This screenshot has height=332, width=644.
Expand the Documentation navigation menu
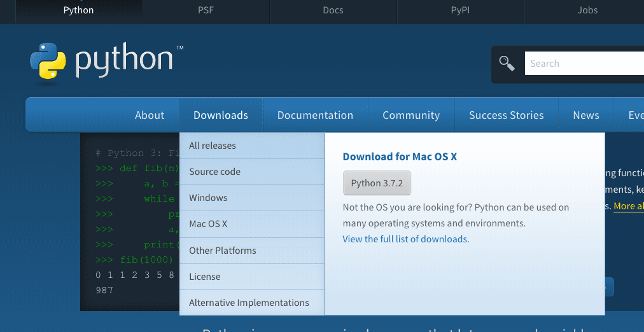click(315, 115)
